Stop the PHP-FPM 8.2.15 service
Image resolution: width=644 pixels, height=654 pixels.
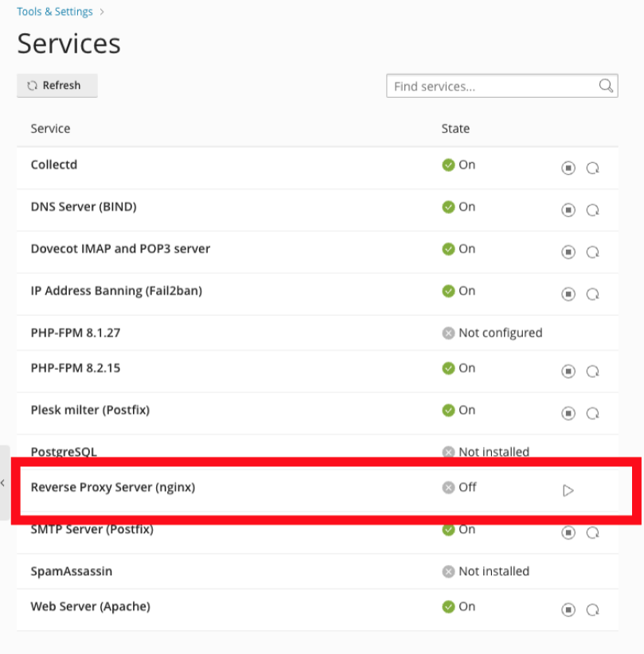click(568, 372)
